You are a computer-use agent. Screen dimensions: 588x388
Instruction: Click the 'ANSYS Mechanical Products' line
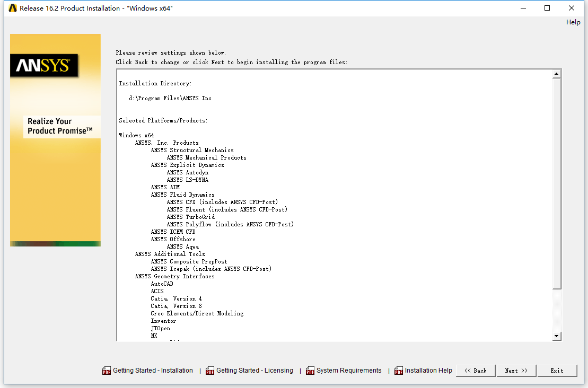point(207,158)
